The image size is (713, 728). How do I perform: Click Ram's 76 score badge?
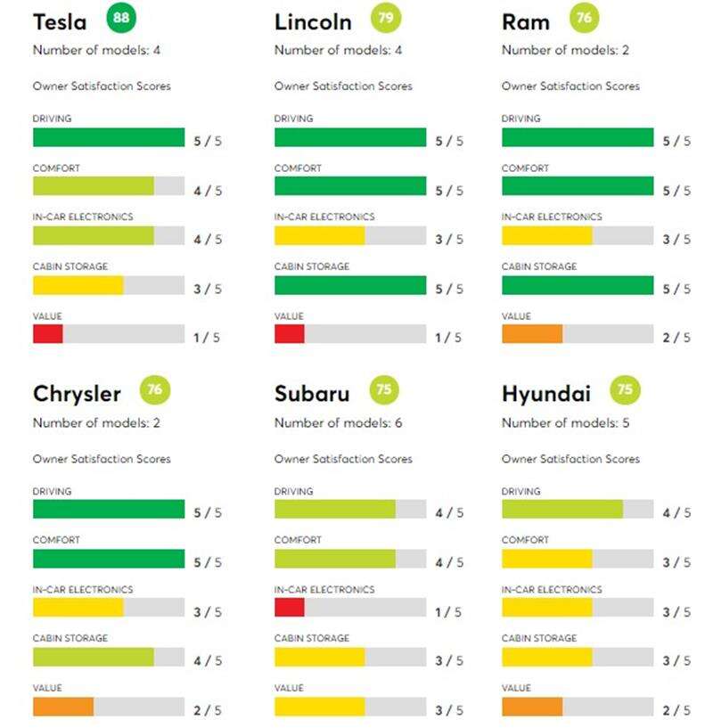tap(585, 18)
